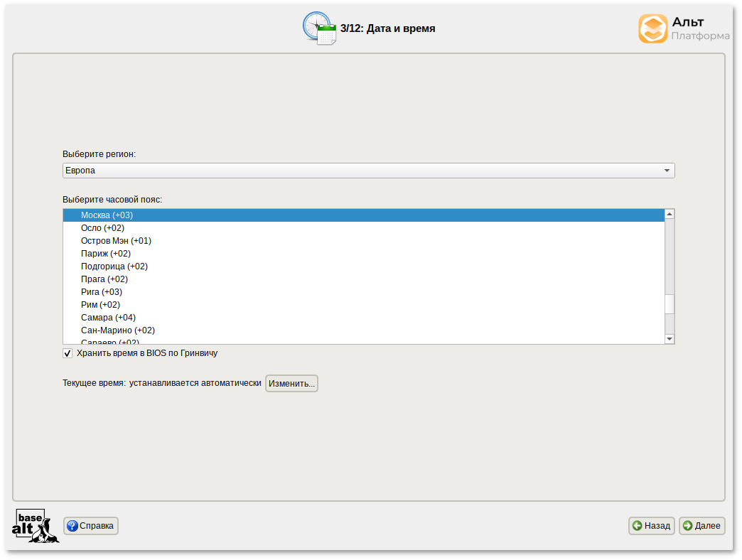Click the Alt Platform logo icon
Screen dimensions: 742x560
point(652,29)
